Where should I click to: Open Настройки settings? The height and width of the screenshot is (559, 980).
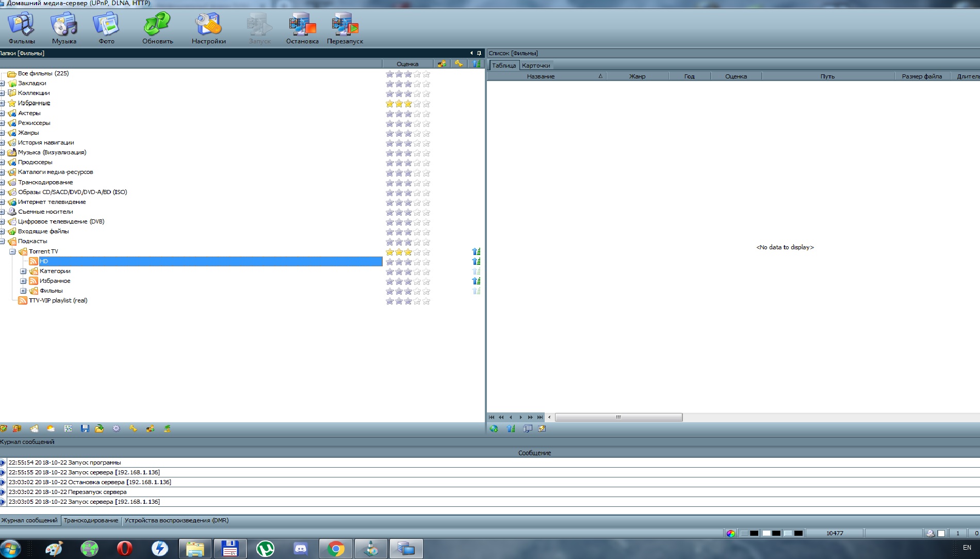[x=208, y=28]
